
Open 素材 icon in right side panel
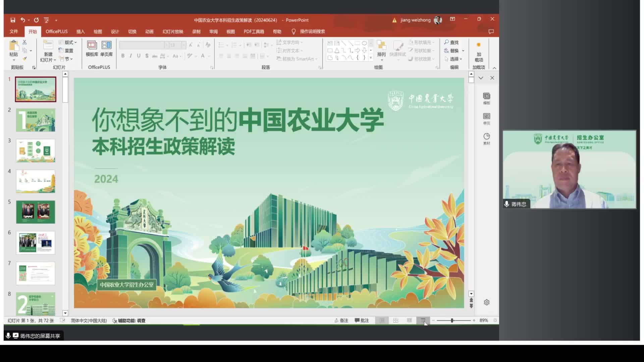point(487,139)
